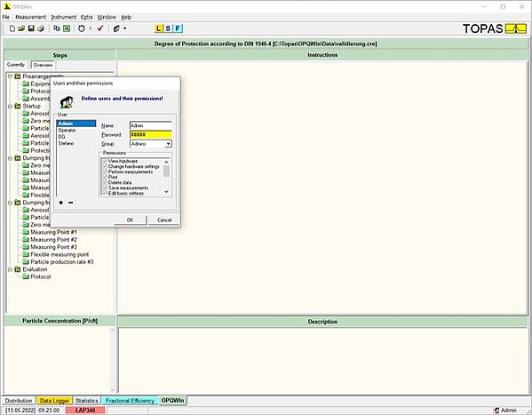This screenshot has width=532, height=415.
Task: Click the Startup folder icon in tree
Action: click(18, 106)
